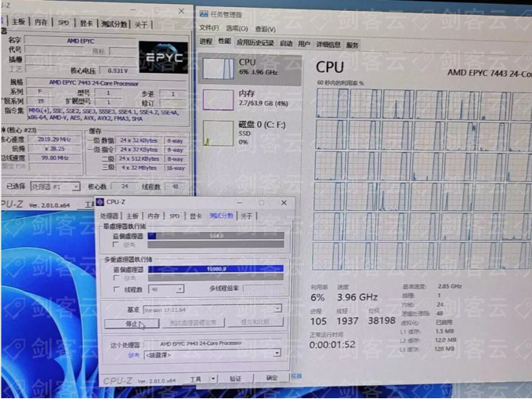The image size is (532, 399).
Task: Toggle single-thread 参考 checkbox in CPU-Z benchmark
Action: [x=116, y=245]
